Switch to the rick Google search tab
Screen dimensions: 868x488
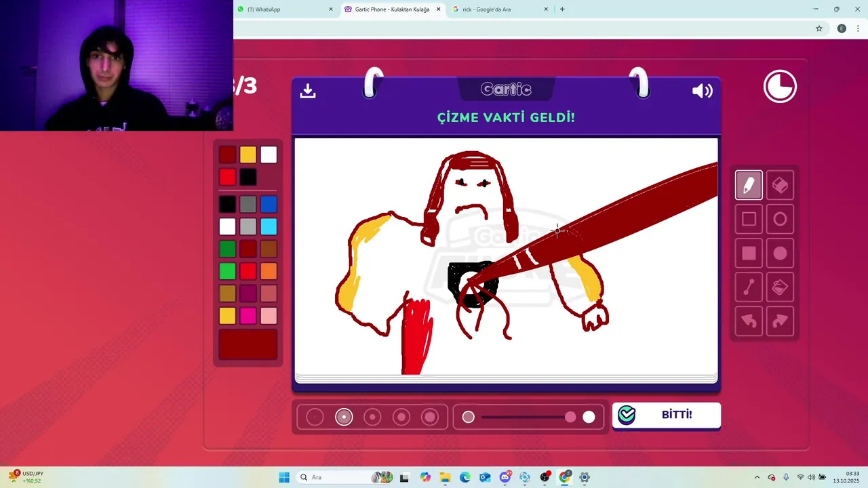[x=500, y=9]
